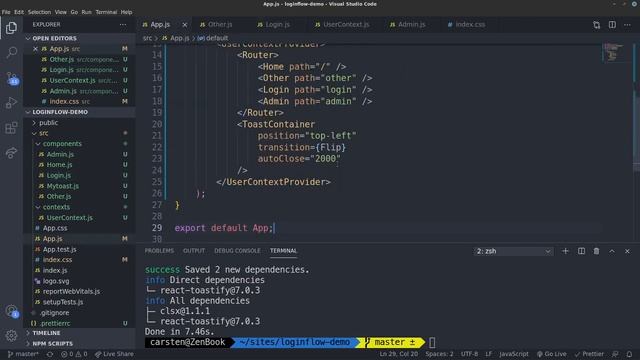Switch to the index.css editor tab
This screenshot has width=640, height=360.
pyautogui.click(x=470, y=24)
